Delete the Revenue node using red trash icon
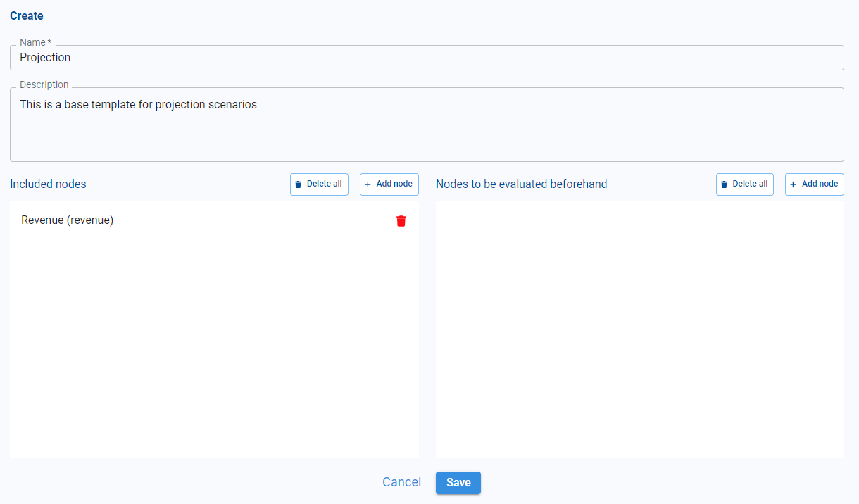 [401, 221]
